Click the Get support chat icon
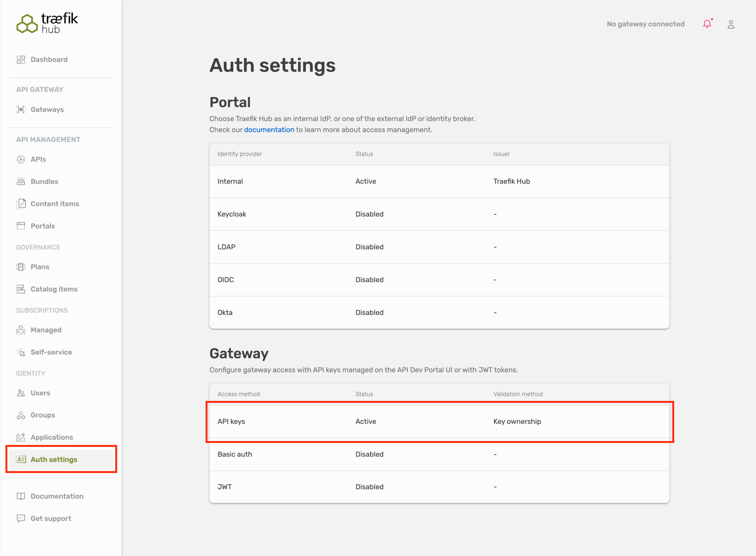Image resolution: width=756 pixels, height=556 pixels. coord(21,519)
